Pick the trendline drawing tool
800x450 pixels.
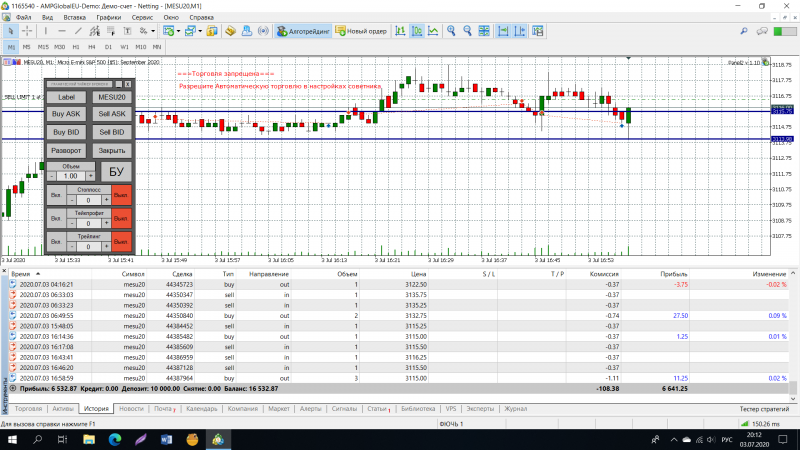[78, 31]
